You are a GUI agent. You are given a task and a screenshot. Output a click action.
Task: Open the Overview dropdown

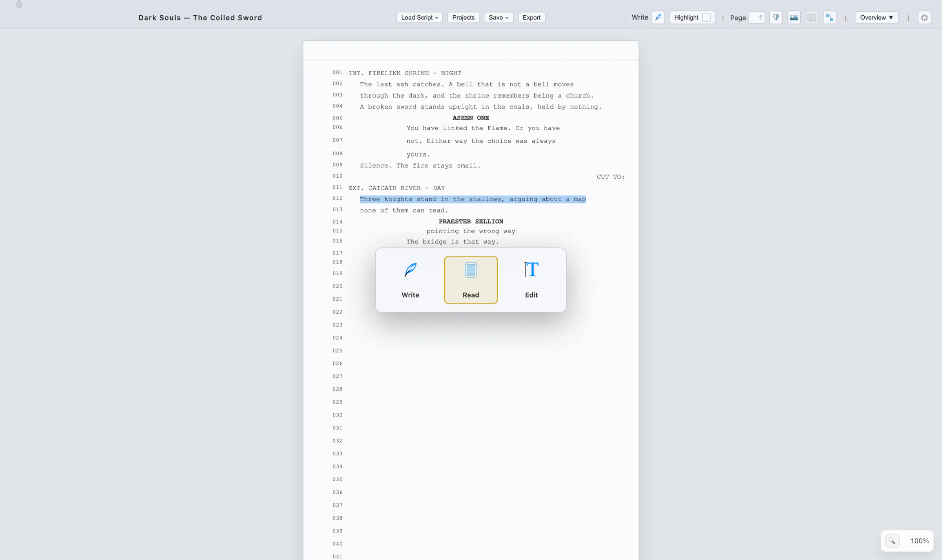point(877,18)
